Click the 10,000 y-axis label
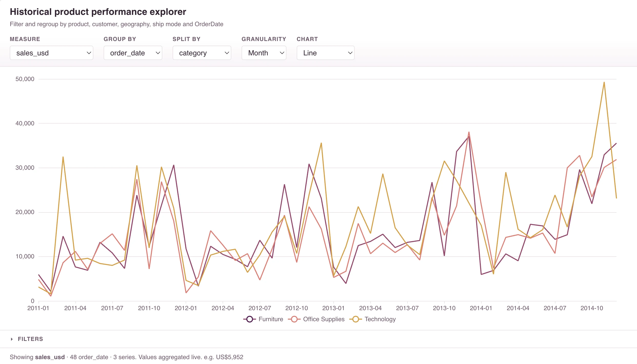 coord(25,256)
